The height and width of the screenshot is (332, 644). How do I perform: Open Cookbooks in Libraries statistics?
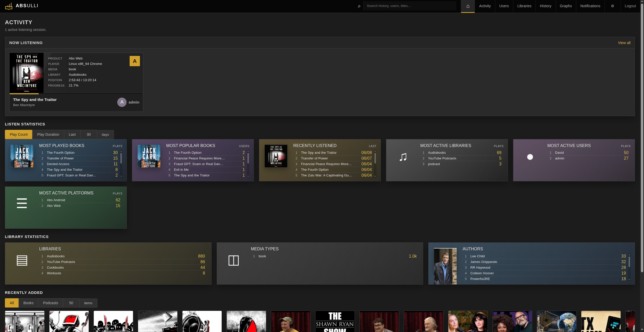tap(55, 268)
